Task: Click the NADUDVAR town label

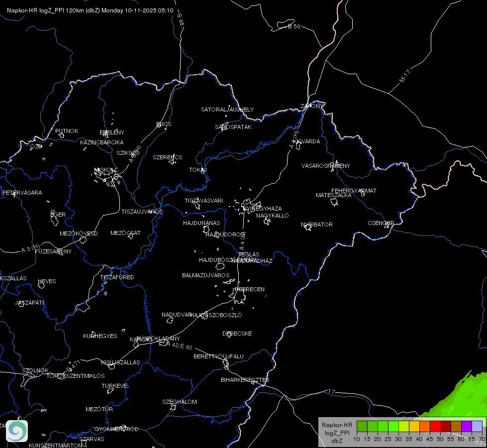Action: 177,315
